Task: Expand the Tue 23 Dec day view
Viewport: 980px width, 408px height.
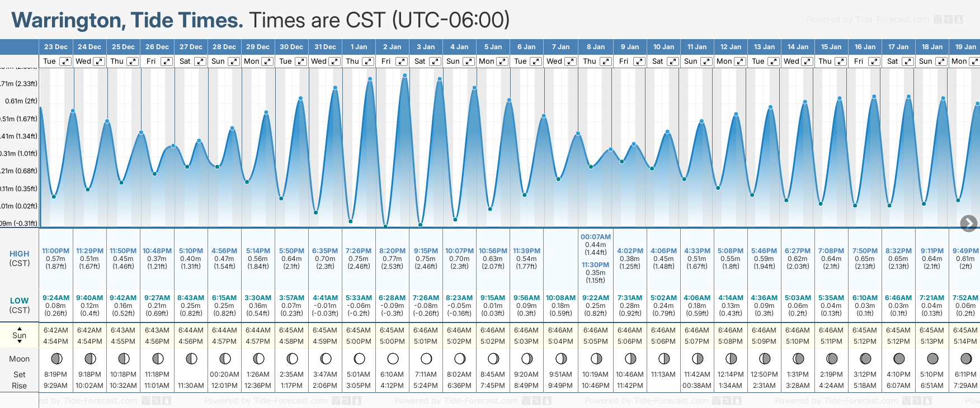Action: (x=65, y=61)
